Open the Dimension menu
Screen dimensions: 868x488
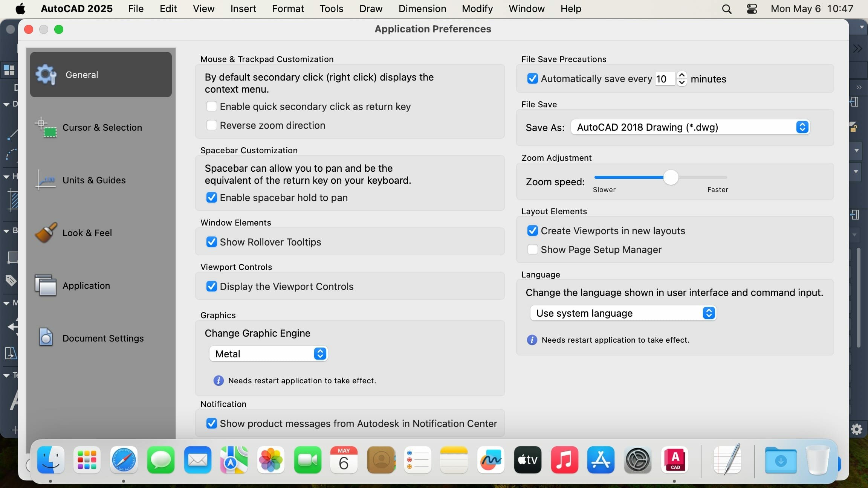point(422,9)
